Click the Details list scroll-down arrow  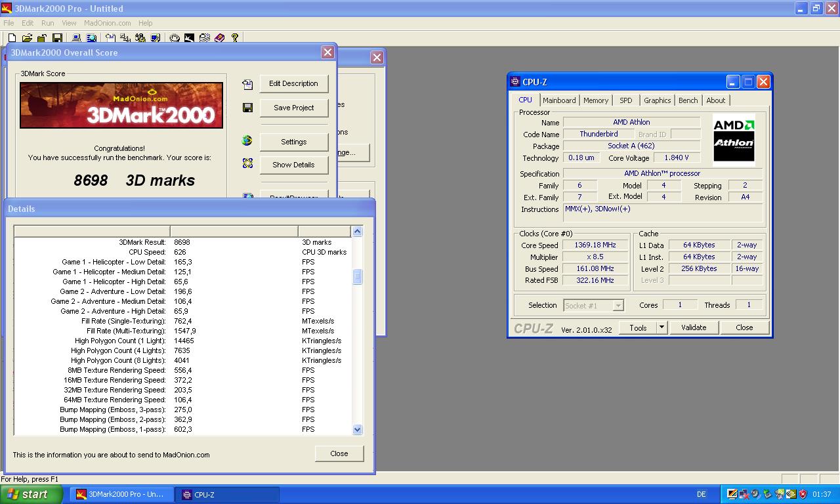pos(357,429)
